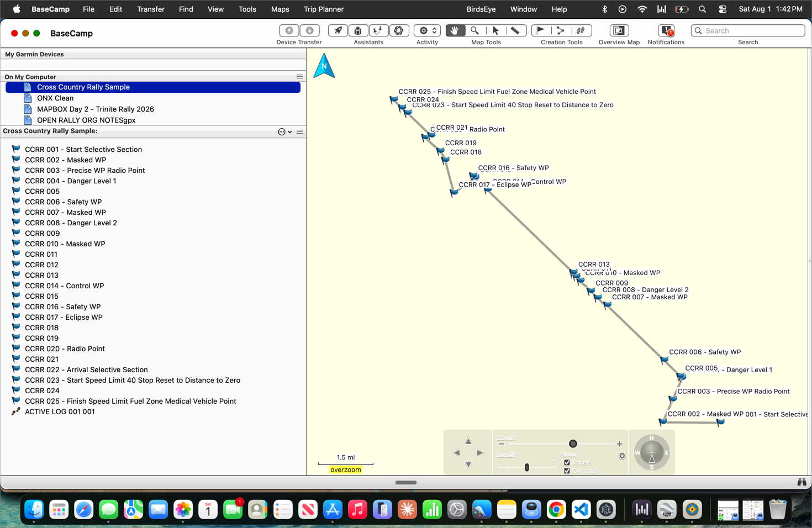This screenshot has width=812, height=528.
Task: Select MAPBOX Day 2 - Trinite Rally 2026
Action: 153,109
